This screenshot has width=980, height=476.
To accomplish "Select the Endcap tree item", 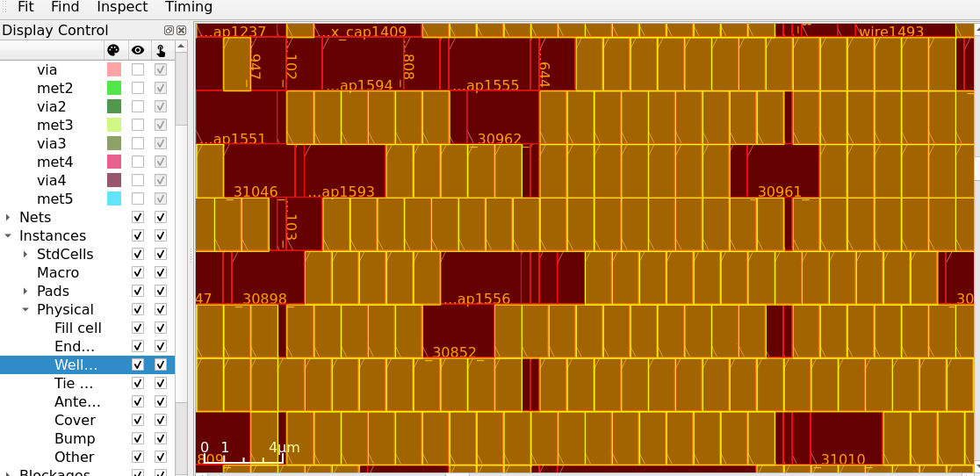I will click(x=75, y=346).
